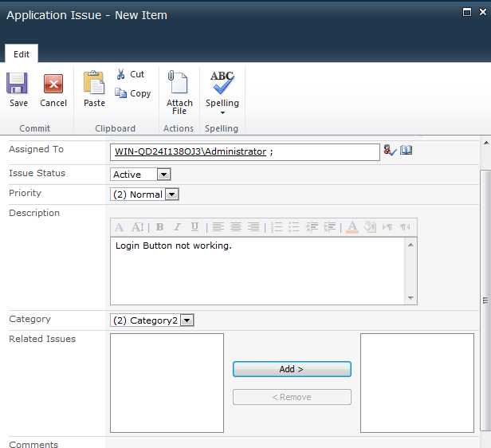Save the new issue item
491x448 pixels.
(18, 90)
